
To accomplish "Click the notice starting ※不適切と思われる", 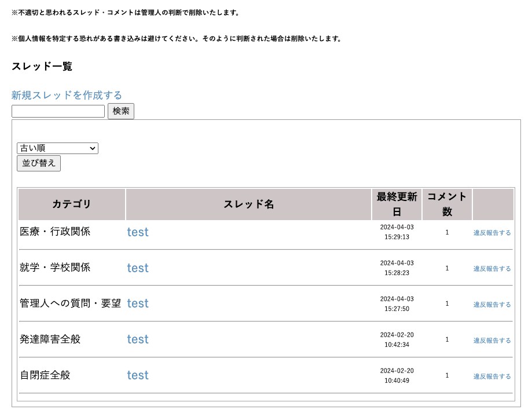I will (126, 13).
